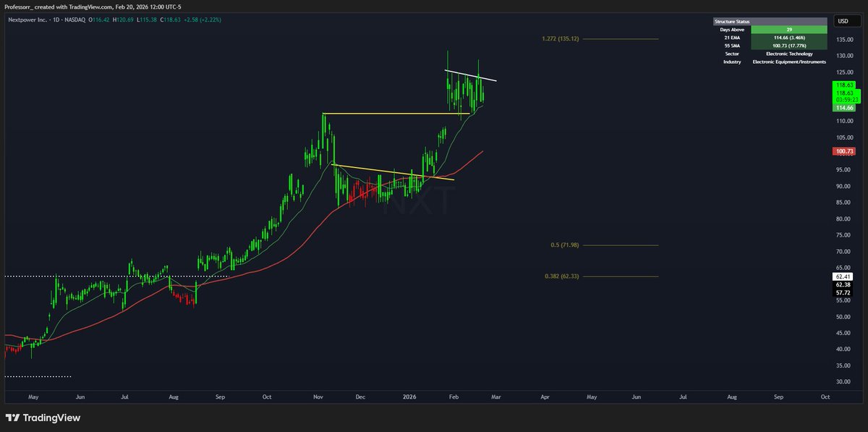Click the TradingView logo icon
This screenshot has height=432, width=868.
click(12, 418)
